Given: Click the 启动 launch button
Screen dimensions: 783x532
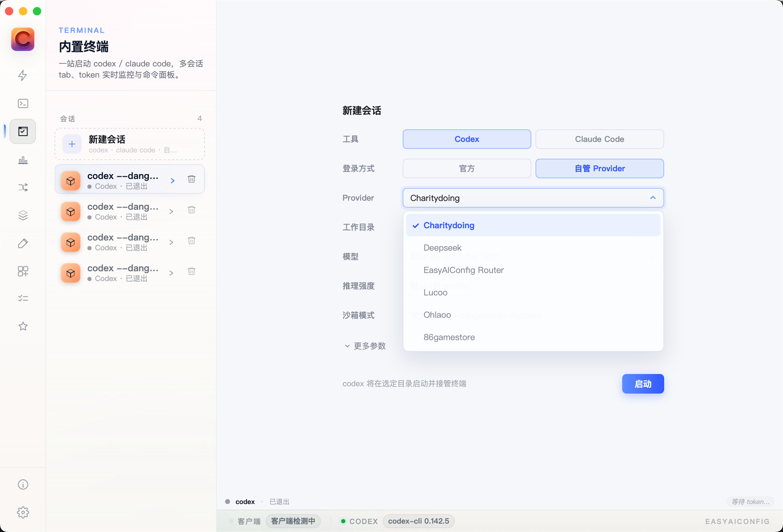Looking at the screenshot, I should click(643, 384).
